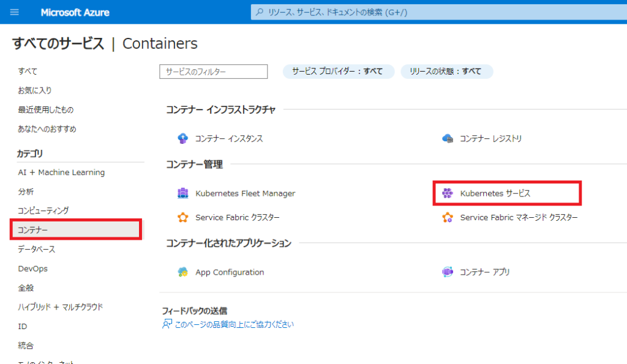The height and width of the screenshot is (364, 627).
Task: Open the データベース category
Action: [x=36, y=249]
